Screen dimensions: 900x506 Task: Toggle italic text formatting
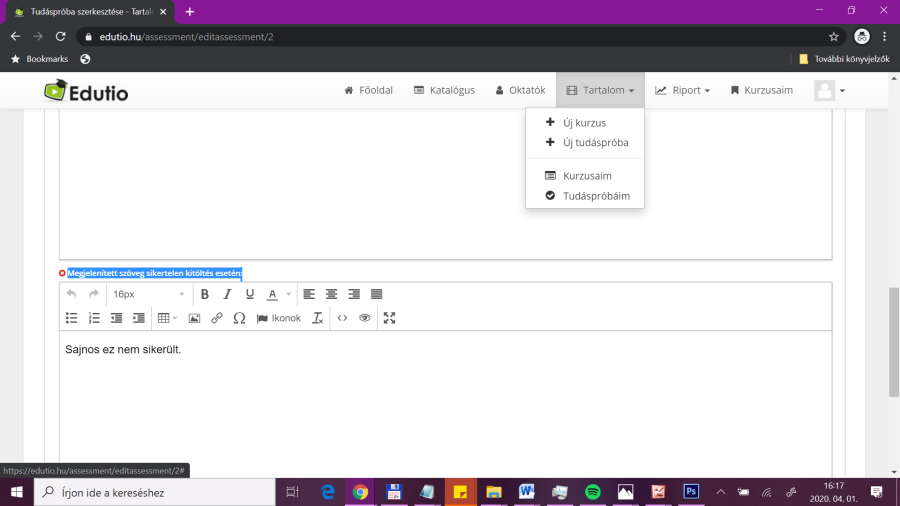click(227, 294)
